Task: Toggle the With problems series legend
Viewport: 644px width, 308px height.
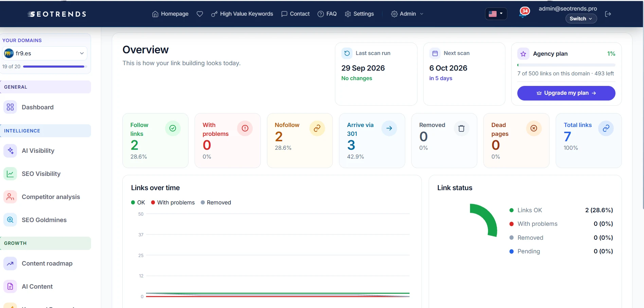Action: tap(173, 202)
